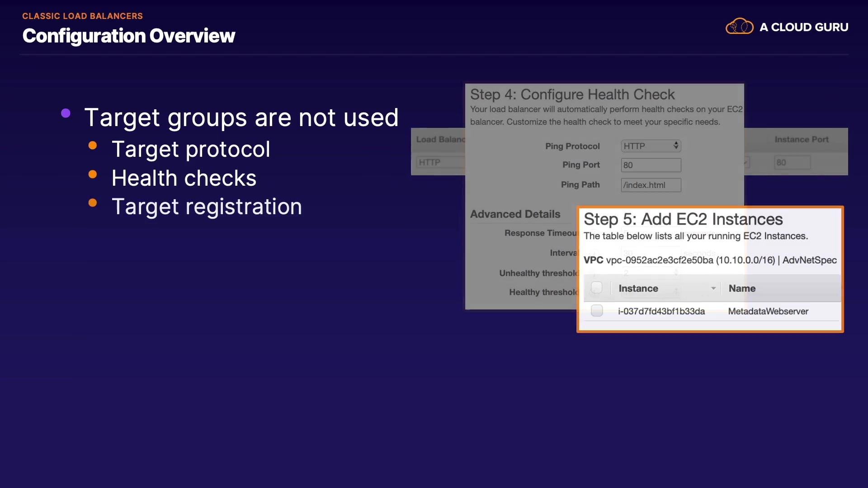Click the Name column header
Viewport: 868px width, 488px height.
pos(742,288)
